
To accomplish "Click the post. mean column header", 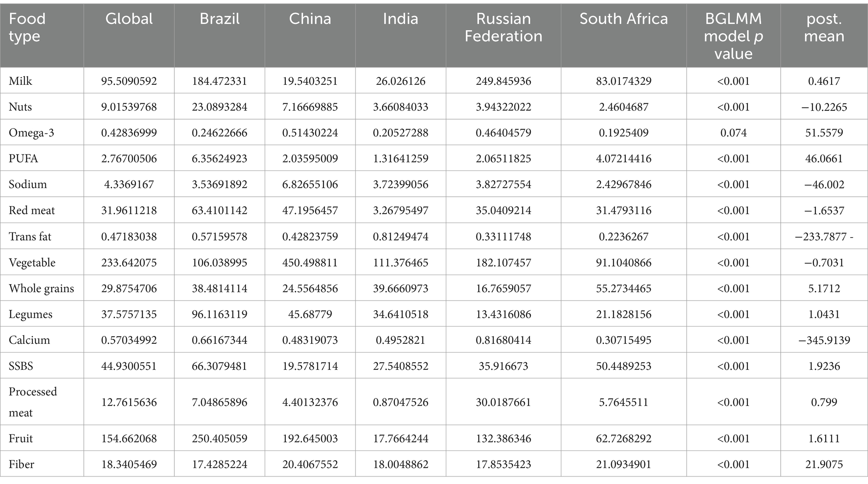I will [824, 27].
